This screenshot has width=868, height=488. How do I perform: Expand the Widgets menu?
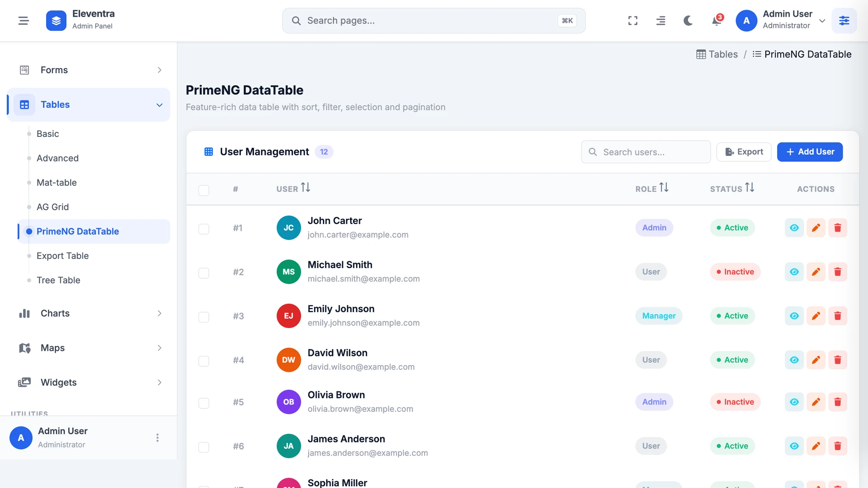click(89, 383)
